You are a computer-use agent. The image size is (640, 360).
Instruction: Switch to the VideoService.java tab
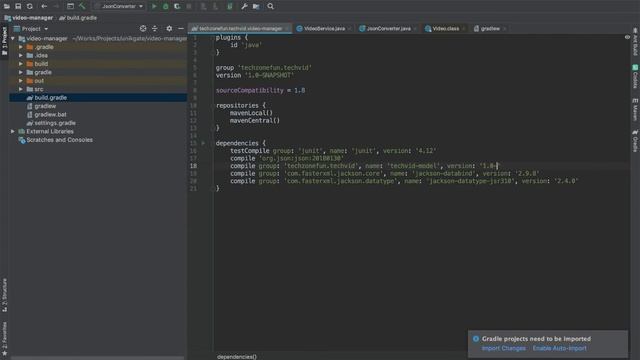324,29
